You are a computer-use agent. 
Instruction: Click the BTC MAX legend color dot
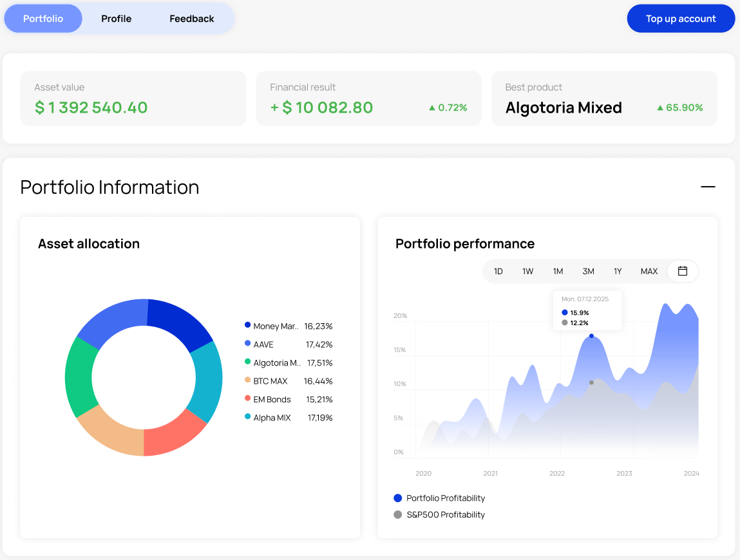tap(247, 380)
